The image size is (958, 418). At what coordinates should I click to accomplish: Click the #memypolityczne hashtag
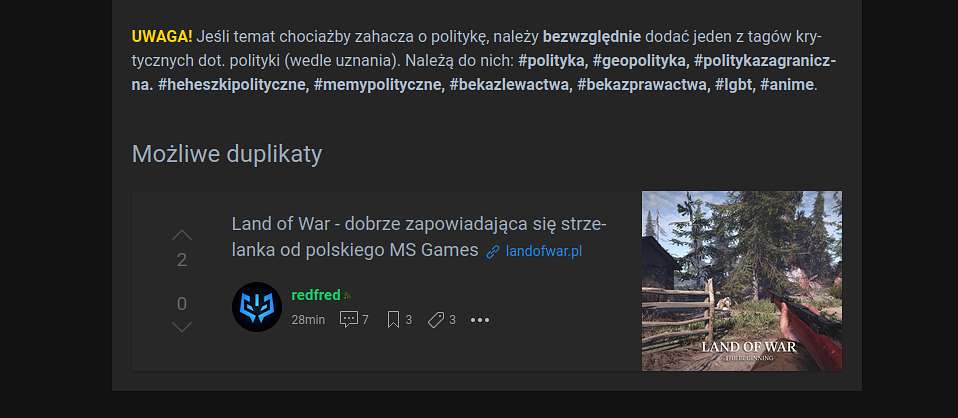[x=379, y=85]
